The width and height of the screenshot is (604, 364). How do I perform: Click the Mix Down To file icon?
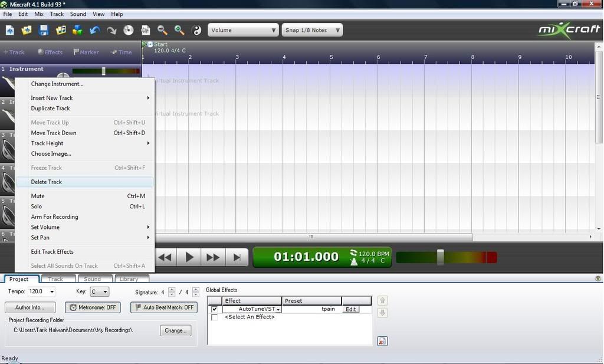pyautogui.click(x=145, y=30)
